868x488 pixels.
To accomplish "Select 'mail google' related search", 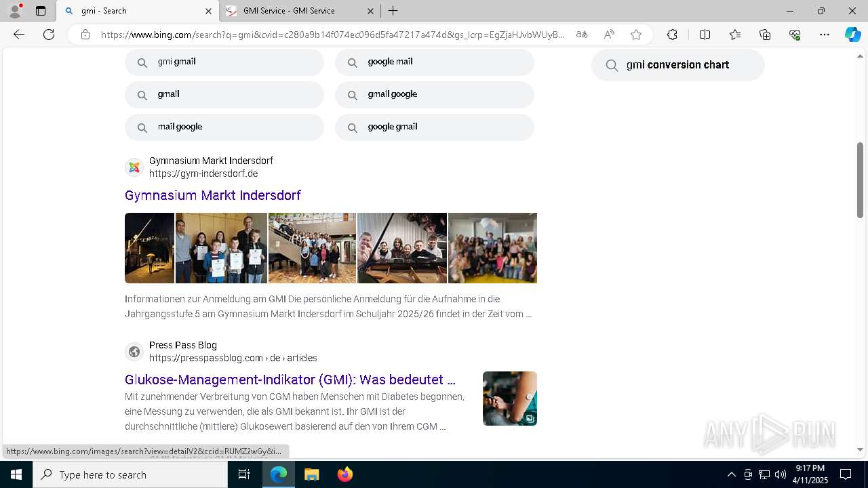I will (224, 127).
